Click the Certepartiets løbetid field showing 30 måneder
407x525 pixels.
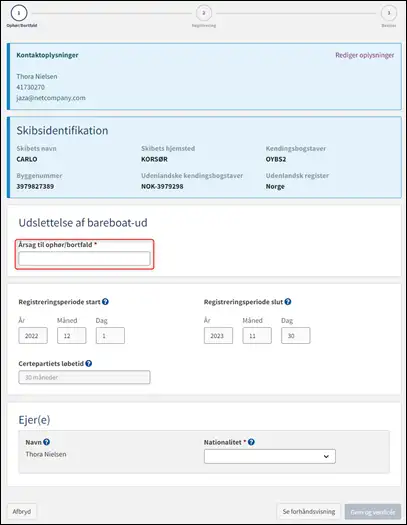84,377
